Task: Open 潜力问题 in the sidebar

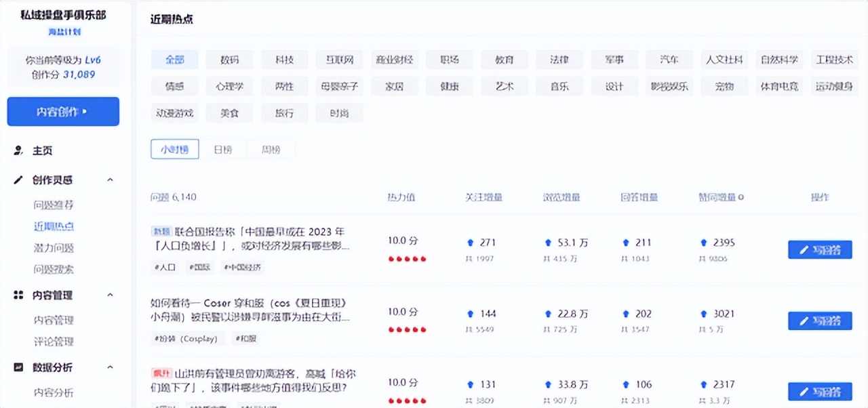Action: (x=54, y=248)
